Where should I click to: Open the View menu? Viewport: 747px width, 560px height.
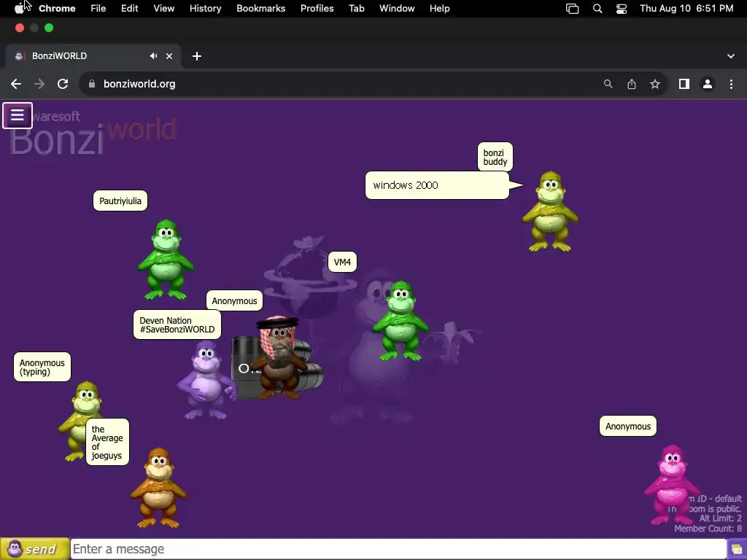click(x=164, y=8)
